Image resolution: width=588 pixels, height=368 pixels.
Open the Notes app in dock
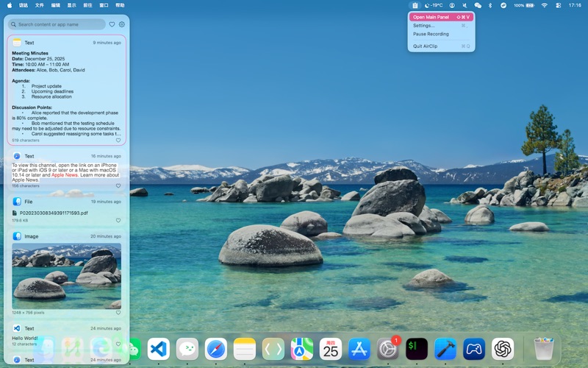pyautogui.click(x=245, y=349)
